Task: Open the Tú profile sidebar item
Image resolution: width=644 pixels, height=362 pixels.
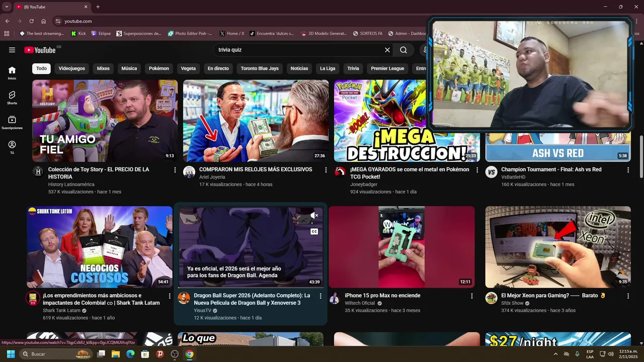Action: click(x=12, y=147)
